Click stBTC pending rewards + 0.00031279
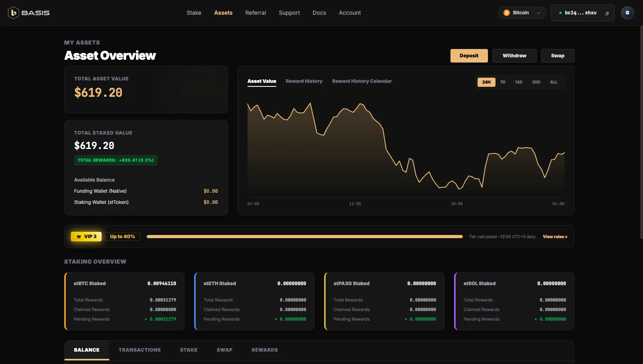Image resolution: width=643 pixels, height=364 pixels. tap(160, 319)
